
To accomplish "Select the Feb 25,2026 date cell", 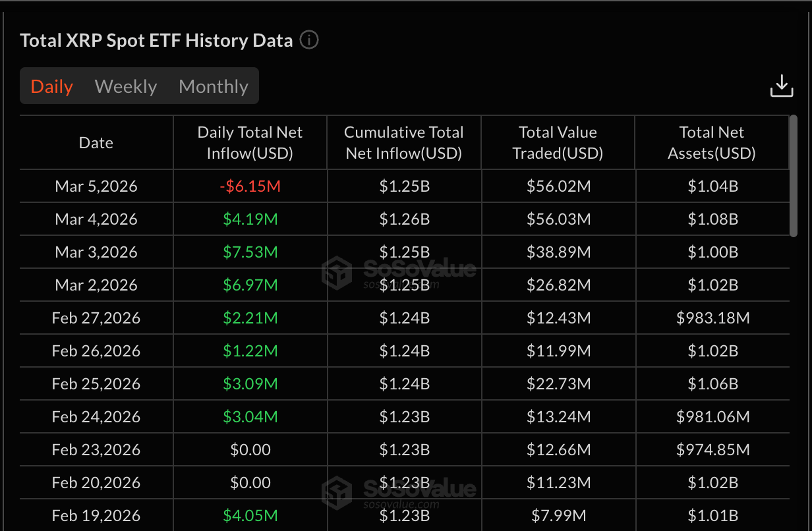I will [96, 384].
